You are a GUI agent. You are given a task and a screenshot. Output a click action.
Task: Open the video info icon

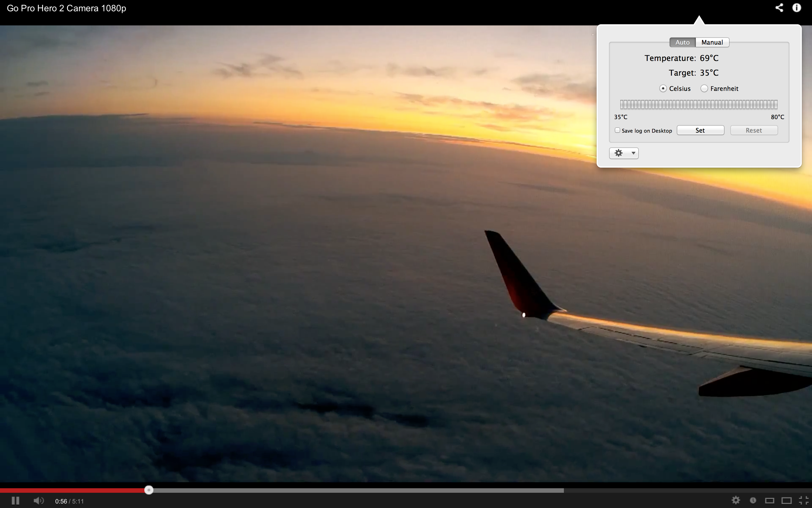pyautogui.click(x=797, y=8)
